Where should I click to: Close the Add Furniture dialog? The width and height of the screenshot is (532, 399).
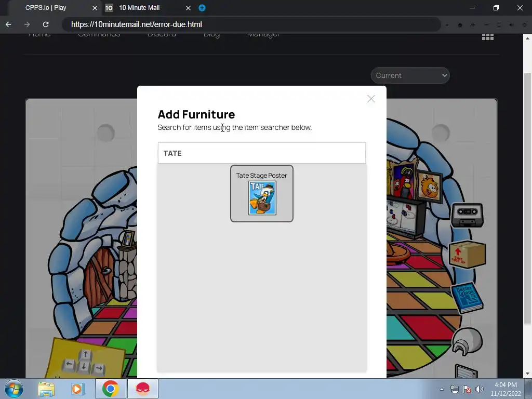tap(371, 99)
